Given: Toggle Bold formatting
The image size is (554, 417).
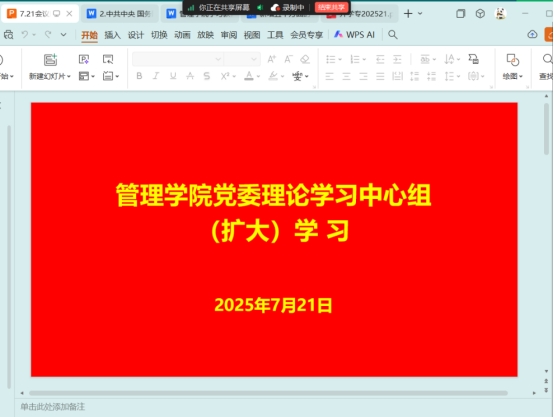Looking at the screenshot, I should (x=139, y=76).
